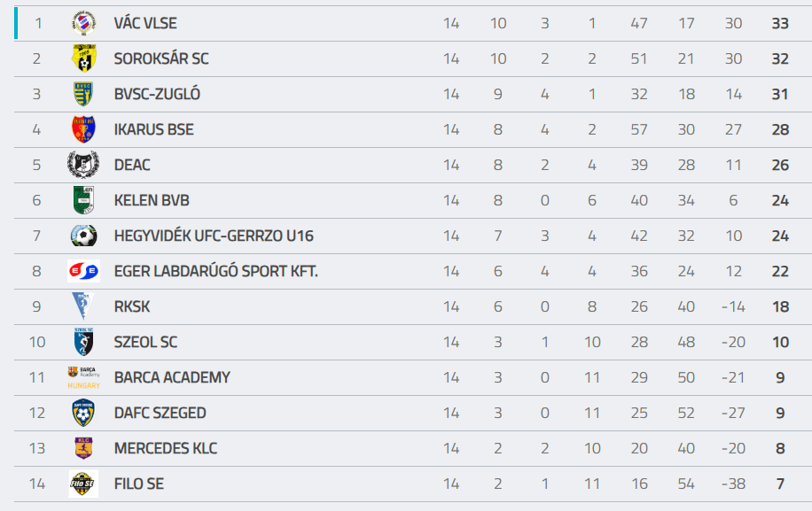Click the Soroksár SC team logo
Viewport: 812px width, 511px height.
[83, 58]
